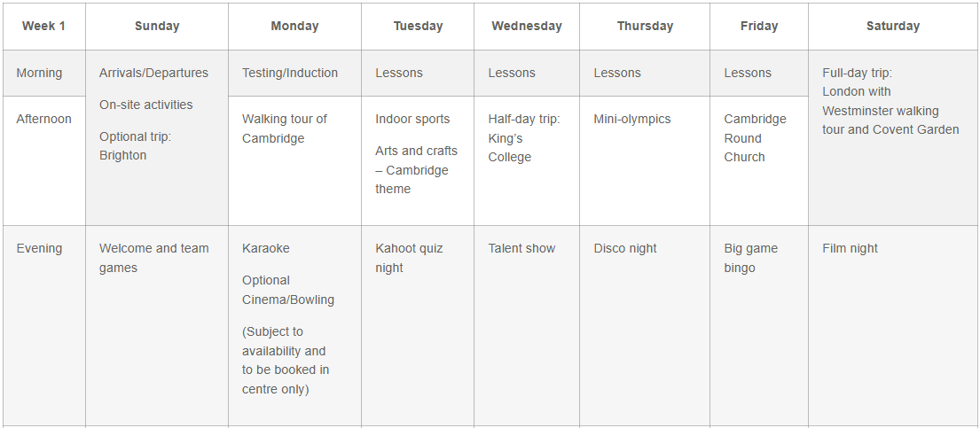Select Optional trip: Brighton entry
Screen dimensions: 980x428
click(135, 146)
